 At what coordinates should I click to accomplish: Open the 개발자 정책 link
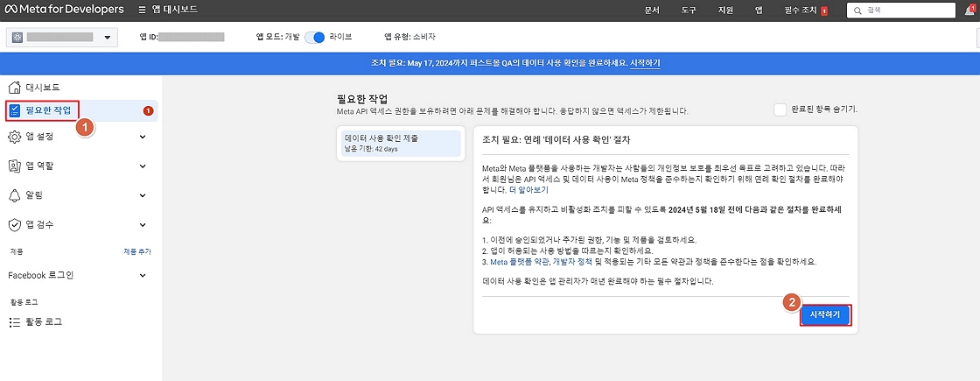tap(570, 261)
